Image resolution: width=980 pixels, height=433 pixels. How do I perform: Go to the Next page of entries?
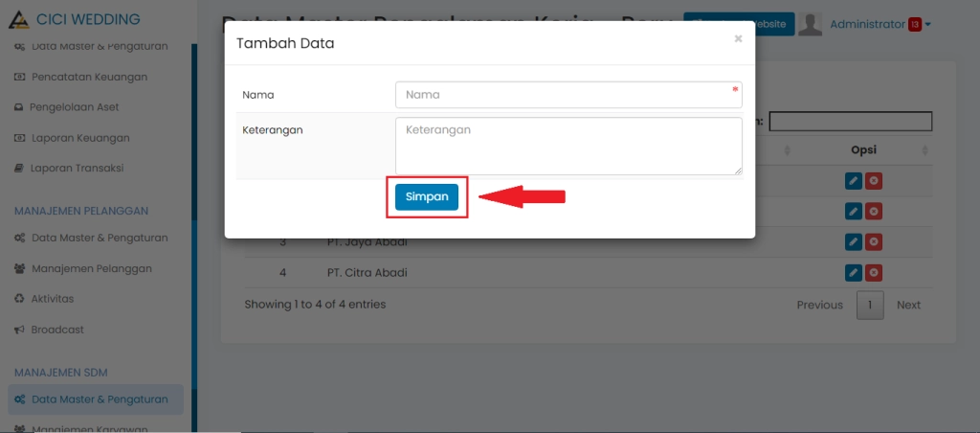(x=908, y=305)
